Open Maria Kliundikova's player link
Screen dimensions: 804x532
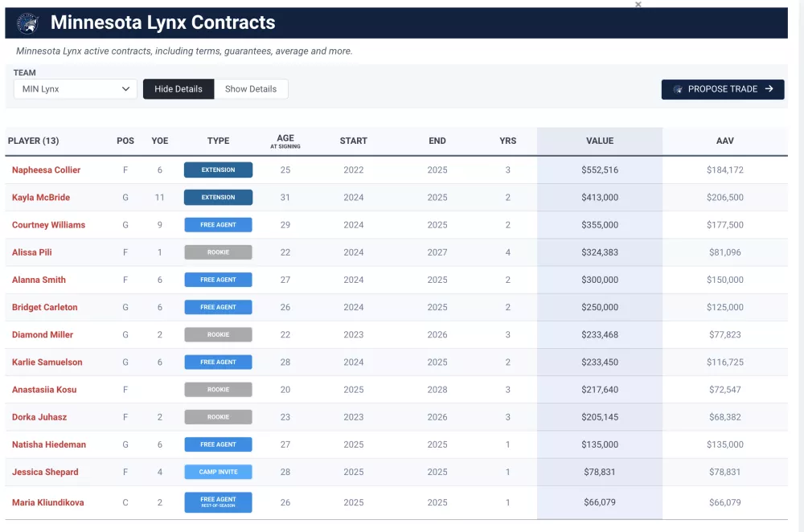coord(47,503)
